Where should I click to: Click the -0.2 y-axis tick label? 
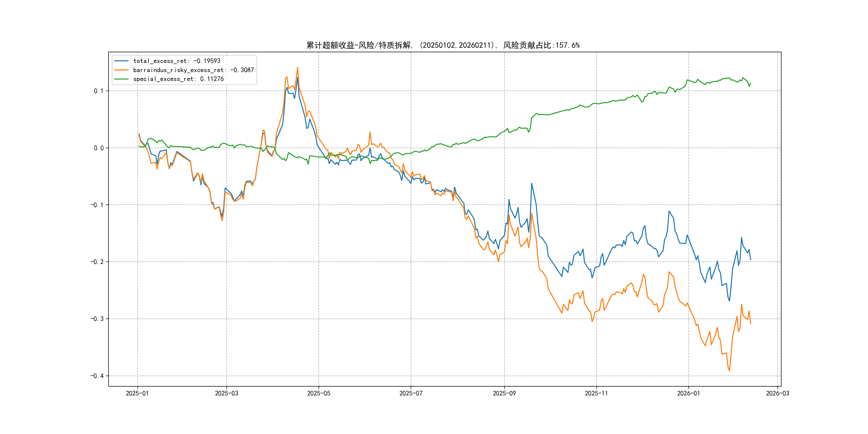coord(97,262)
